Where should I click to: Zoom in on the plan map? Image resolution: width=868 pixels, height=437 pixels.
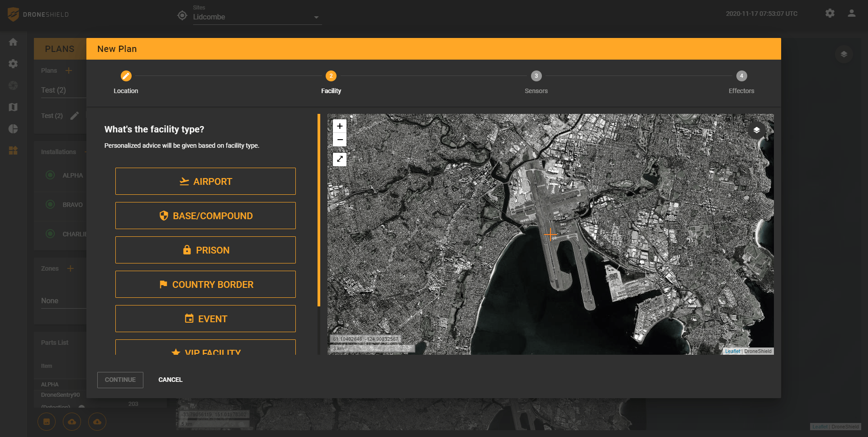pyautogui.click(x=340, y=126)
